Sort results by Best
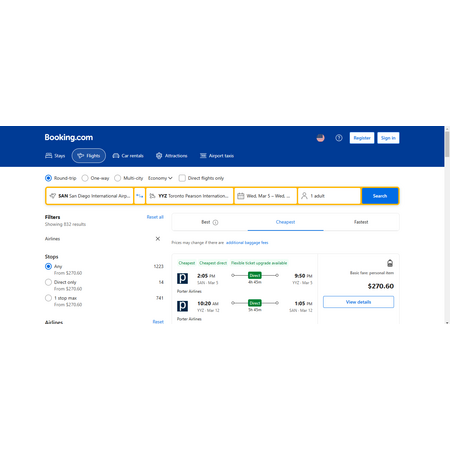This screenshot has height=450, width=450. (210, 222)
